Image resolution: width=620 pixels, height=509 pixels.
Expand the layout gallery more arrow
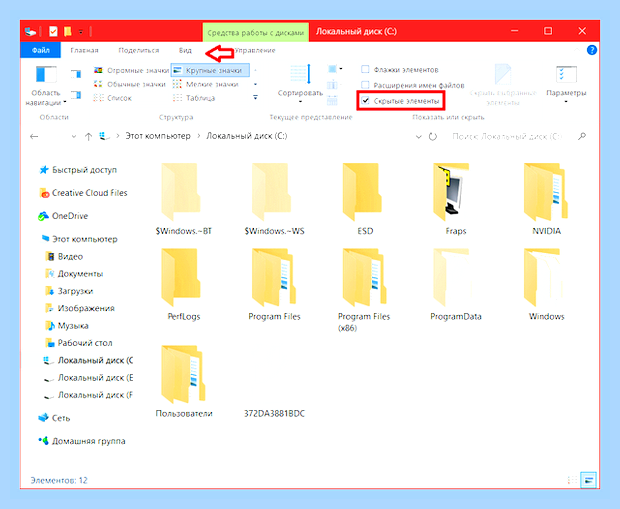[255, 97]
